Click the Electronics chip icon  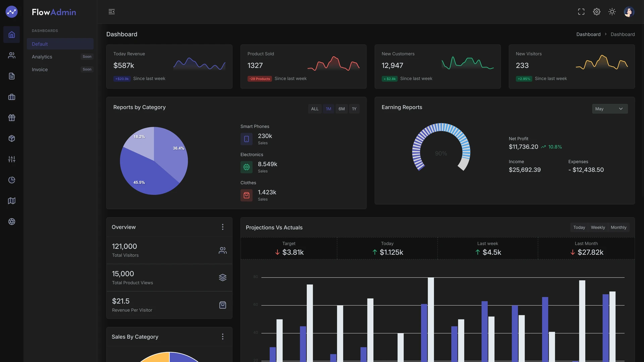(x=247, y=167)
